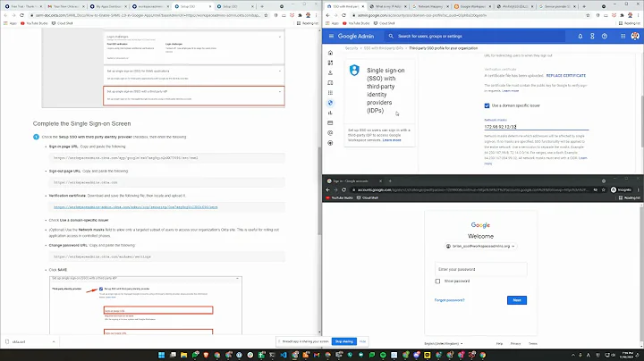Viewport: 644px width, 361px height.
Task: Click the Home icon in Admin sidebar
Action: [330, 53]
